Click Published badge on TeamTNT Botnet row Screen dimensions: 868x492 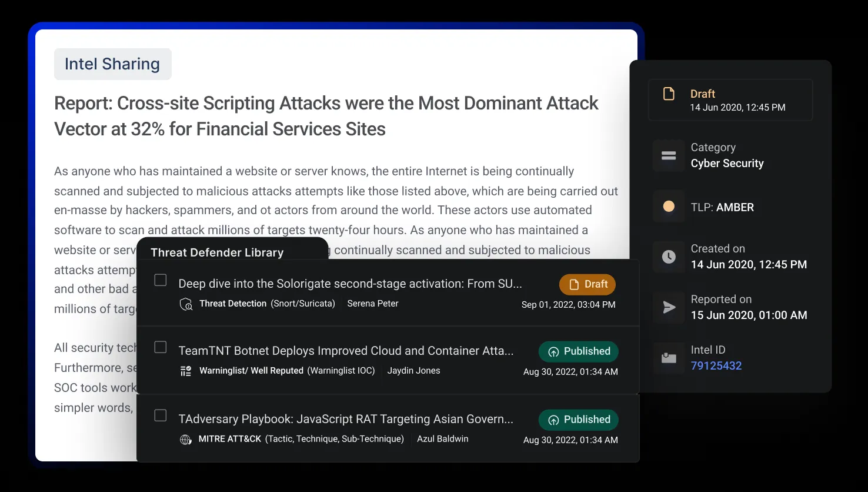[x=579, y=351]
